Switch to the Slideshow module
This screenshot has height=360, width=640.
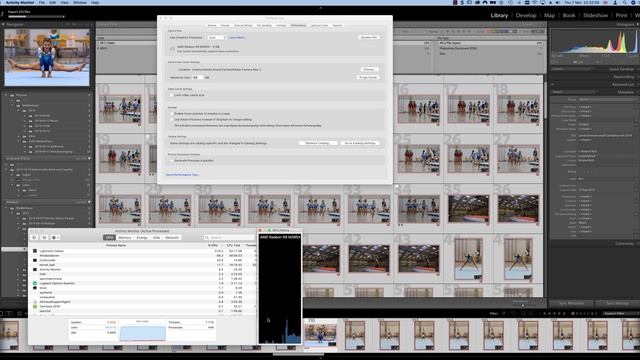pyautogui.click(x=595, y=16)
